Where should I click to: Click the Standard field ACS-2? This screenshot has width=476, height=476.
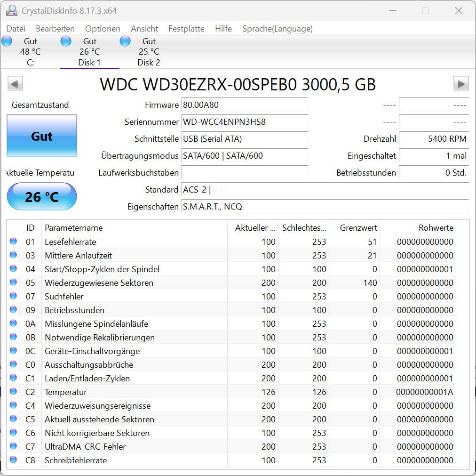click(325, 190)
